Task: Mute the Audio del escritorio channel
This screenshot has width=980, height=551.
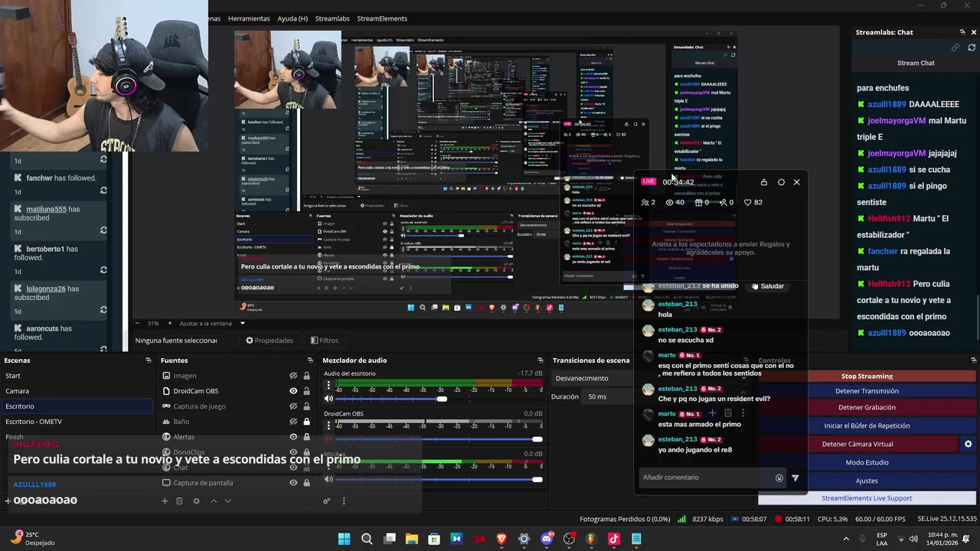Action: tap(329, 399)
